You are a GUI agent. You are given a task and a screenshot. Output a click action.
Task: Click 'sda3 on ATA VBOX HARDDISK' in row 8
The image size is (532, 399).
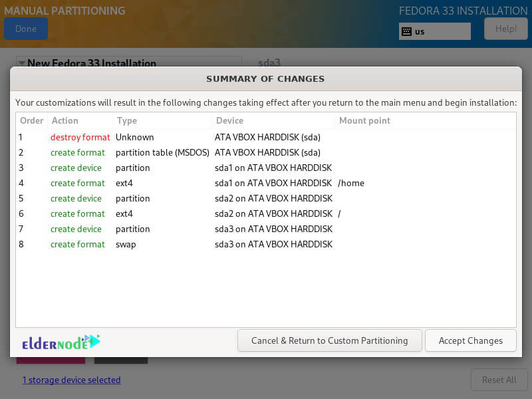[x=273, y=244]
